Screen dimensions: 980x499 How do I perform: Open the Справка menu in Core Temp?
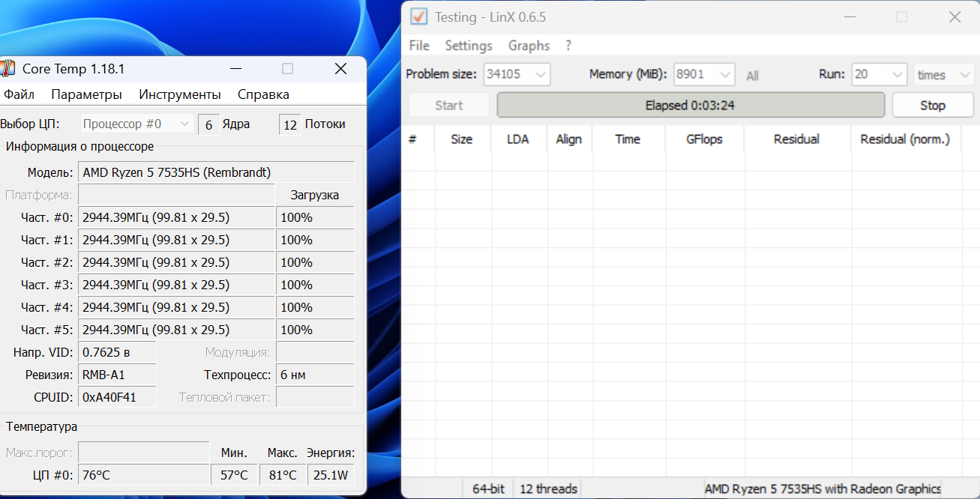coord(263,94)
